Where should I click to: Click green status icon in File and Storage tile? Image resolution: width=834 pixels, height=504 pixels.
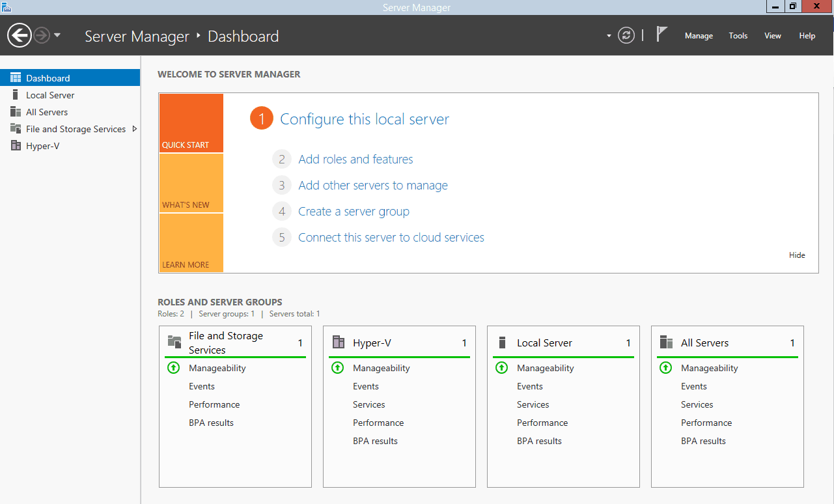point(173,368)
